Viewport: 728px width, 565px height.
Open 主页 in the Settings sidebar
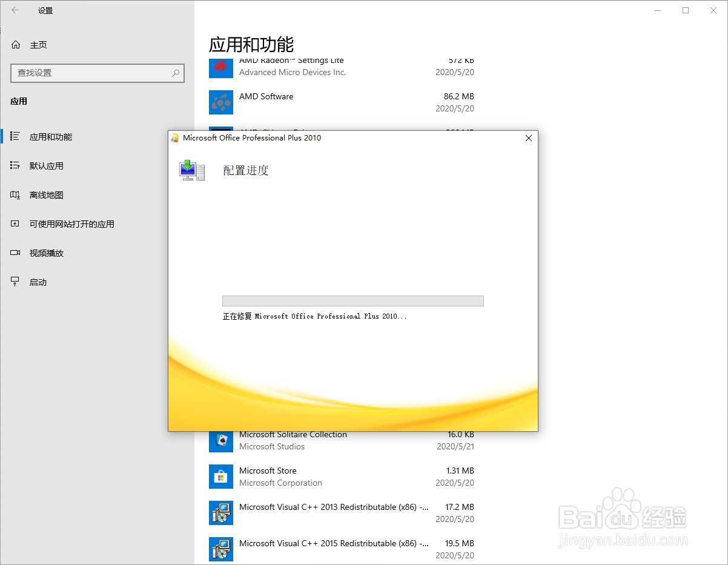pyautogui.click(x=38, y=45)
